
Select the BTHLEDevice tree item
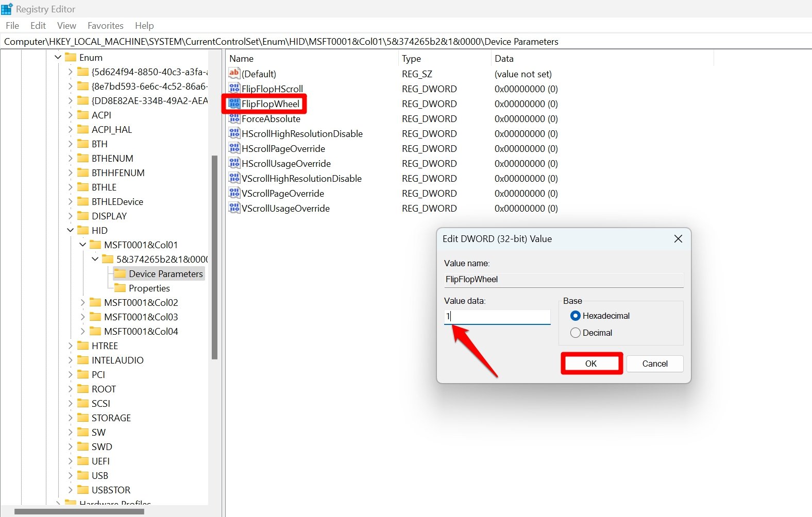click(117, 201)
